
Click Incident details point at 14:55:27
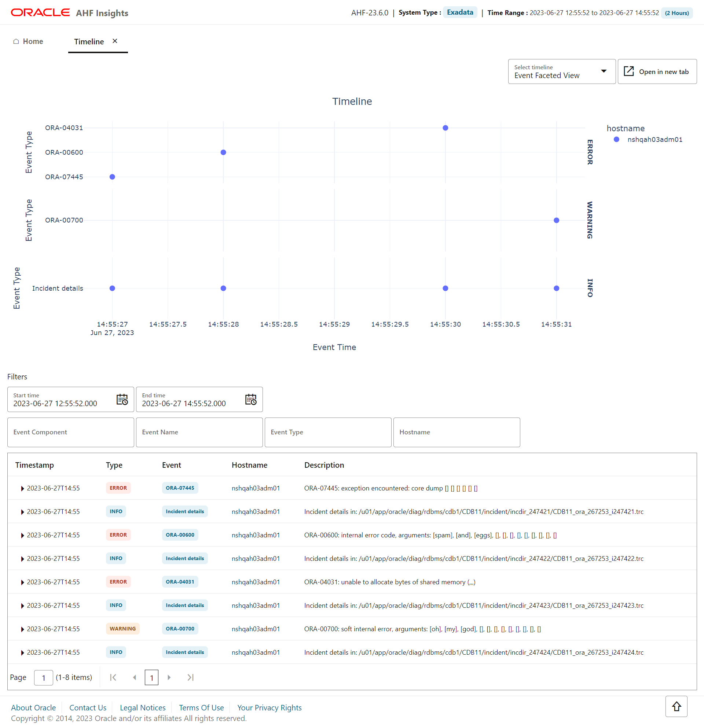(112, 288)
